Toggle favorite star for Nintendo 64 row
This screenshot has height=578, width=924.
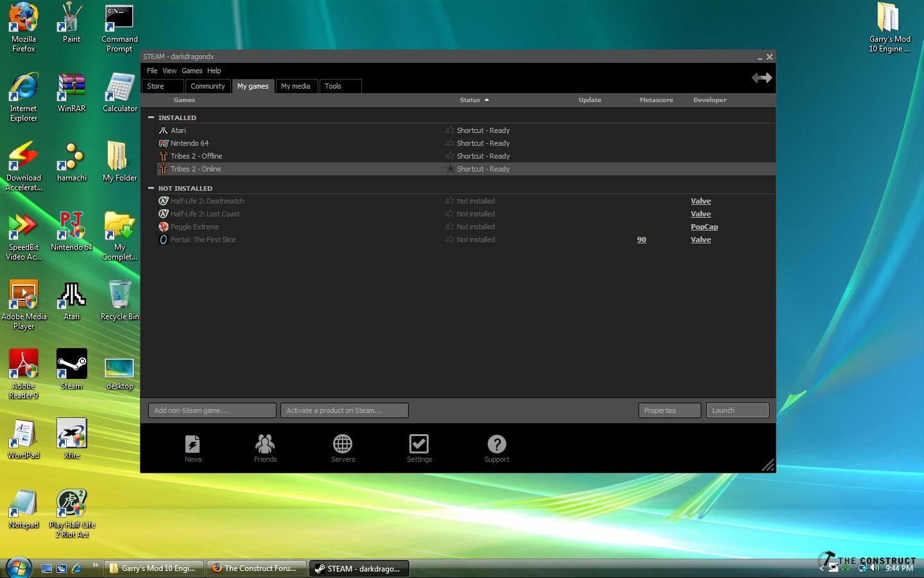(x=449, y=143)
